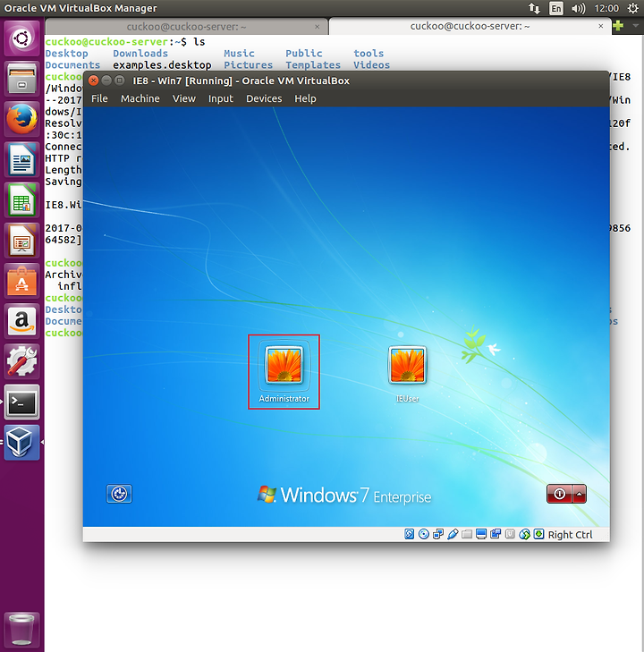
Task: Launch Firefox from the launcher
Action: pos(21,119)
